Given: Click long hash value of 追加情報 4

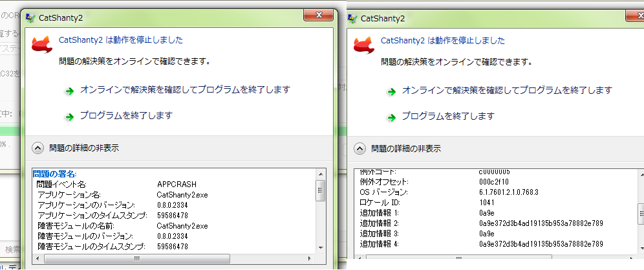Looking at the screenshot, I should [x=541, y=244].
